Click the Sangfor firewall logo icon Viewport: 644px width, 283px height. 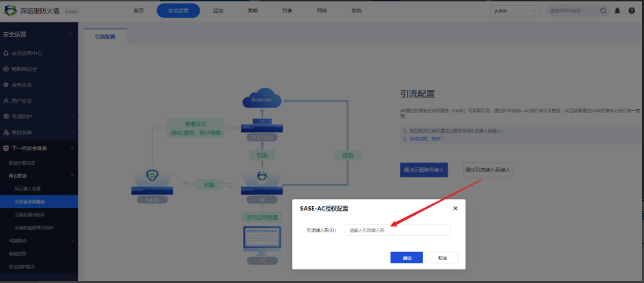[10, 11]
